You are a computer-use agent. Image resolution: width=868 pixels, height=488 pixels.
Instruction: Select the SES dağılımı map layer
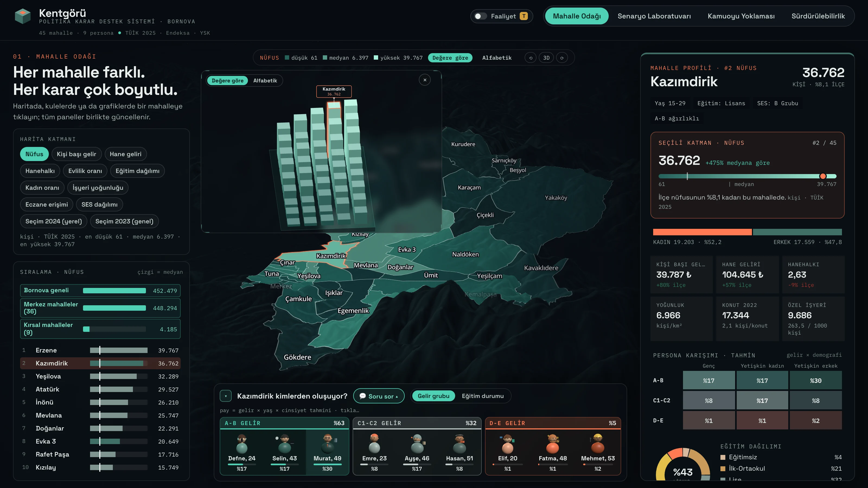click(x=99, y=204)
